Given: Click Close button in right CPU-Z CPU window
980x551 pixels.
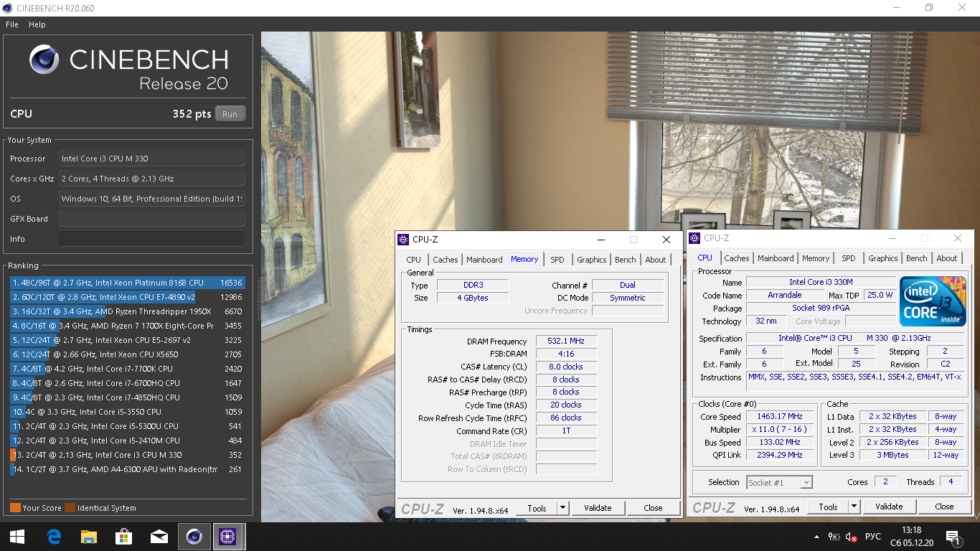Looking at the screenshot, I should coord(944,507).
